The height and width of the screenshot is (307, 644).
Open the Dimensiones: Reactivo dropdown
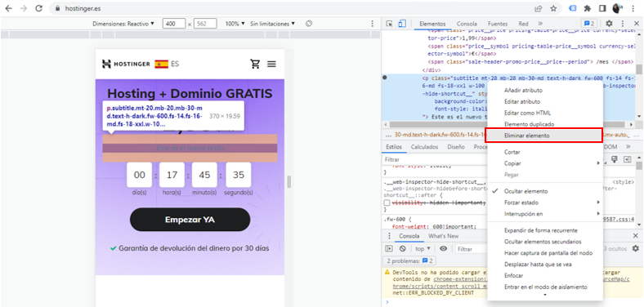click(x=123, y=24)
